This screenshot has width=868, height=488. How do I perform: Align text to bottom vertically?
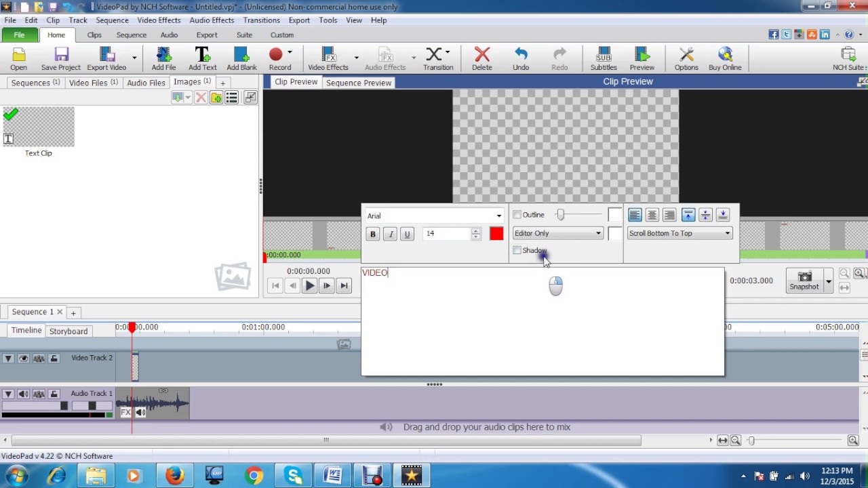pyautogui.click(x=723, y=215)
